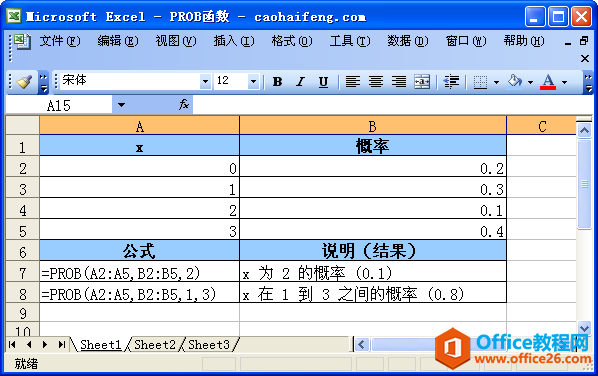
Task: Switch to Sheet2 tab
Action: click(154, 344)
